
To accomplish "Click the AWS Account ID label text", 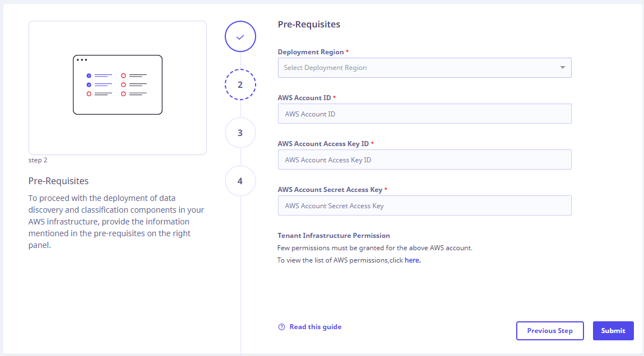I will tap(304, 98).
